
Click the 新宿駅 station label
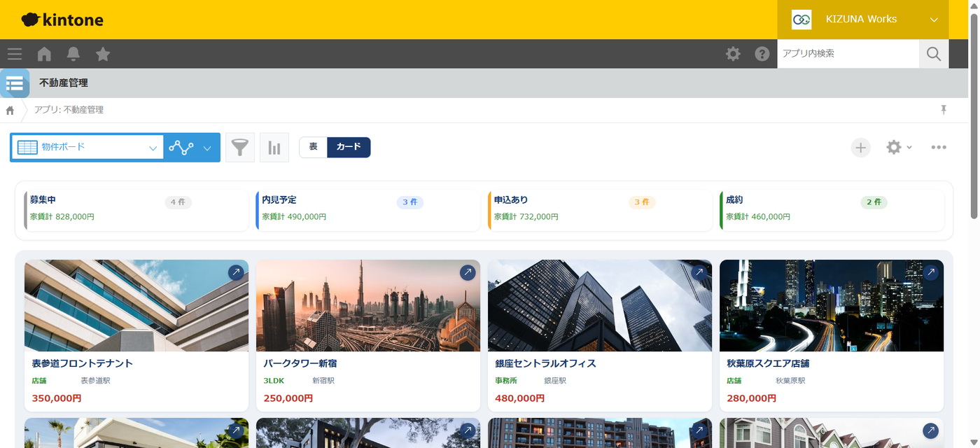[323, 381]
